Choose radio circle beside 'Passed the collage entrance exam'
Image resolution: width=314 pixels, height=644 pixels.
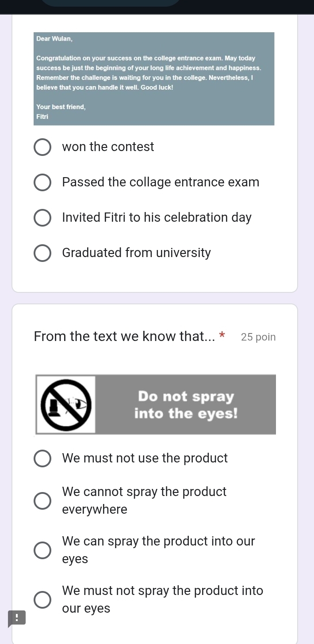[x=42, y=182]
